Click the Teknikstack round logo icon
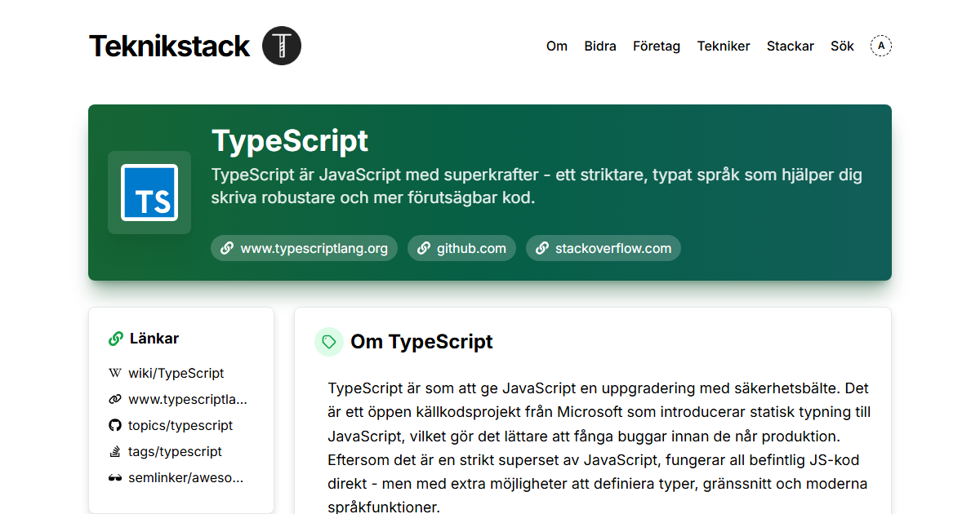The height and width of the screenshot is (514, 980). tap(282, 46)
